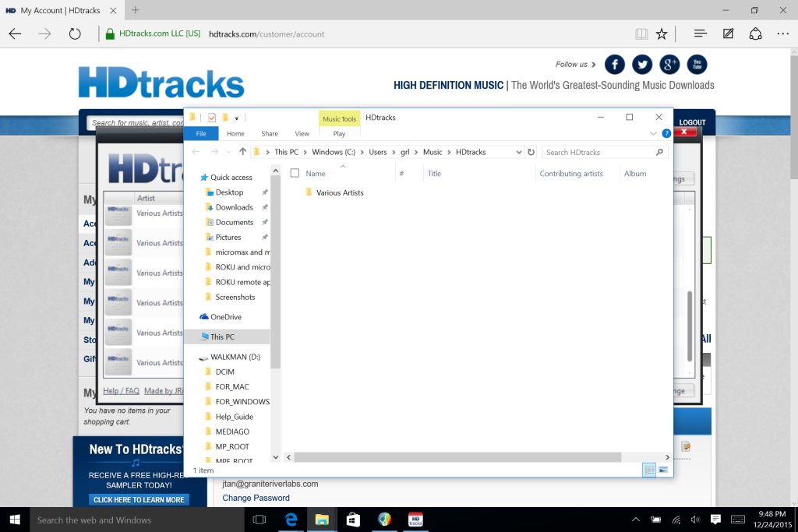Expand the ribbon chevron
Screen dimensions: 798x532
[x=653, y=134]
